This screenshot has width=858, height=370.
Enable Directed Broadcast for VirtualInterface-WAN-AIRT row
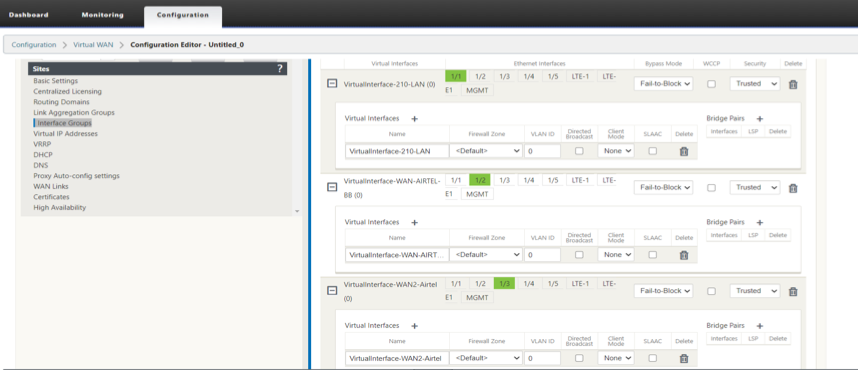click(x=579, y=255)
